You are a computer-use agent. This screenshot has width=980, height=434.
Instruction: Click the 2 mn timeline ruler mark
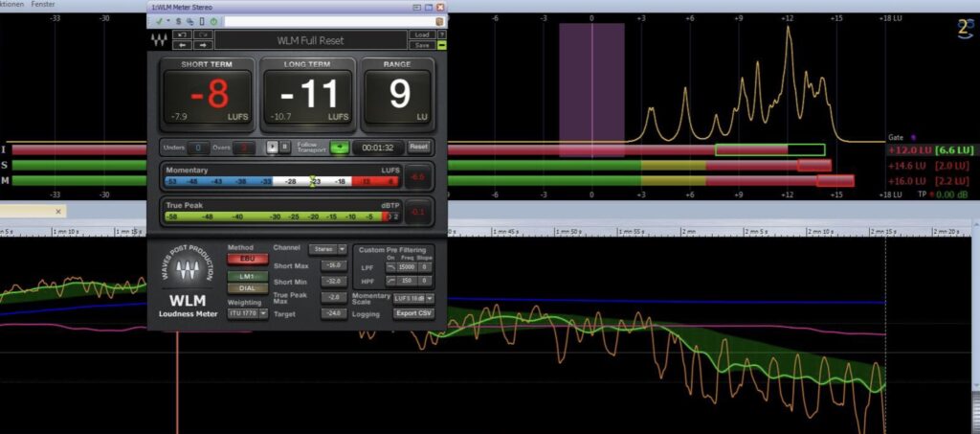[688, 232]
